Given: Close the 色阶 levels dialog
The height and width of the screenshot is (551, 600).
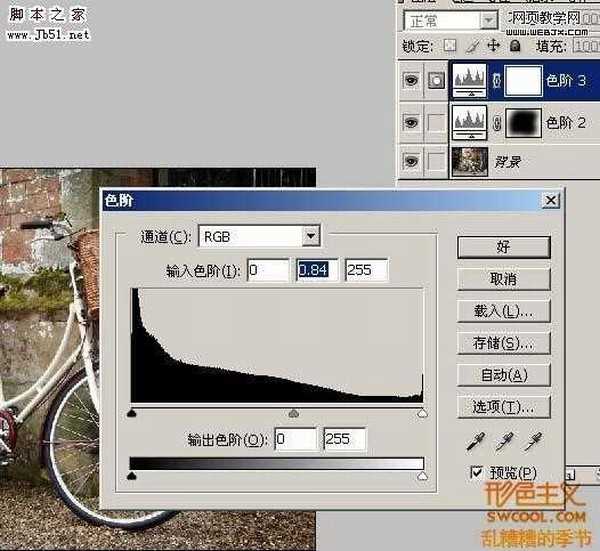Looking at the screenshot, I should point(551,200).
